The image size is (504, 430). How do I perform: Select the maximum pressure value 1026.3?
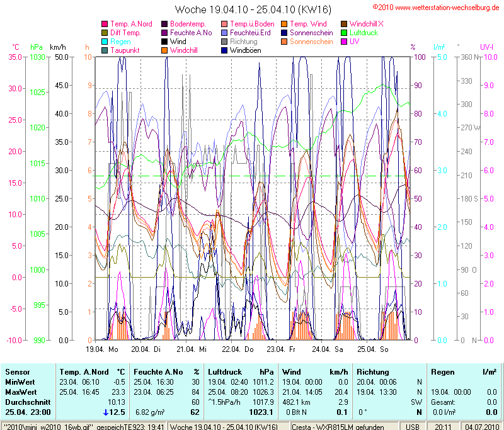263,392
